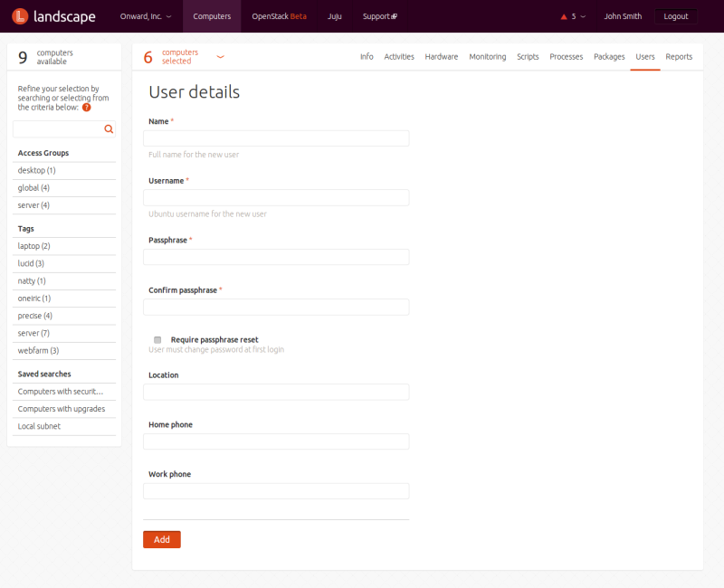Enable Require passphrase reset checkbox
Viewport: 724px width, 588px height.
[157, 340]
